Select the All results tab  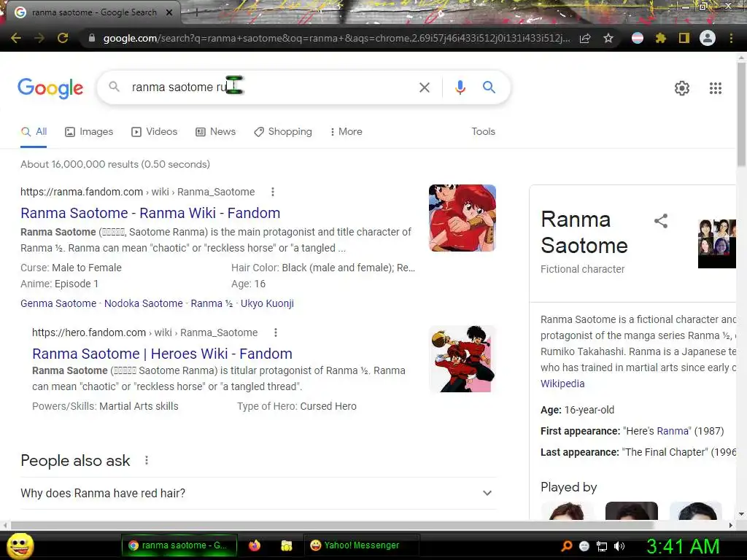[34, 131]
